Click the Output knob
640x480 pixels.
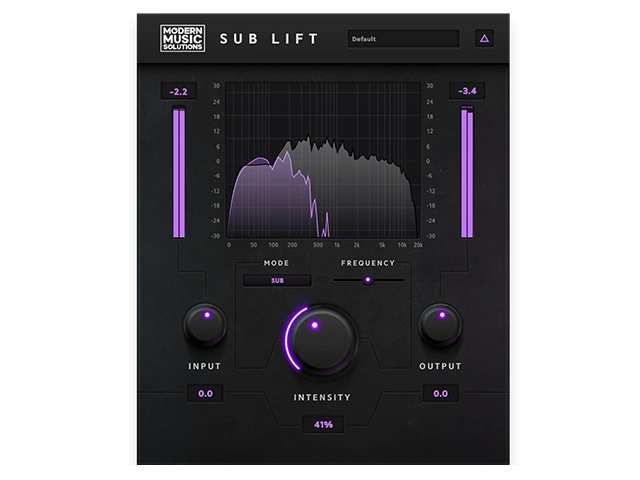440,325
